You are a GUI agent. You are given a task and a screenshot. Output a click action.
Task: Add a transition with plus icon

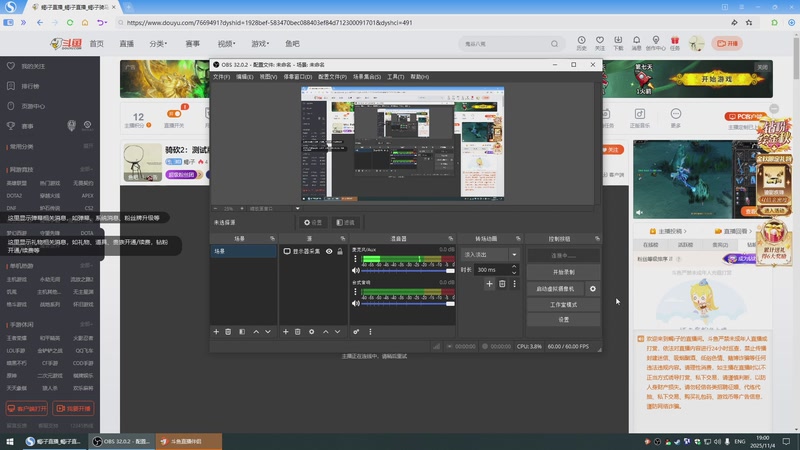coord(489,284)
